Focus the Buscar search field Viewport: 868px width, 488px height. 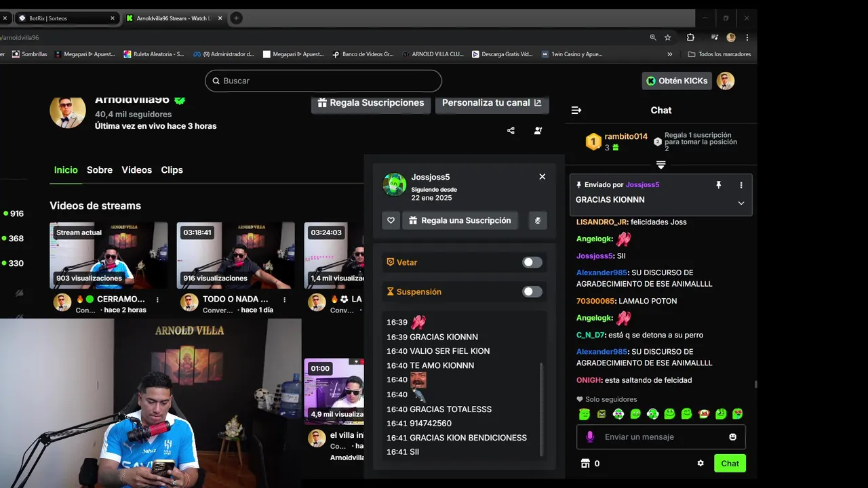point(323,81)
